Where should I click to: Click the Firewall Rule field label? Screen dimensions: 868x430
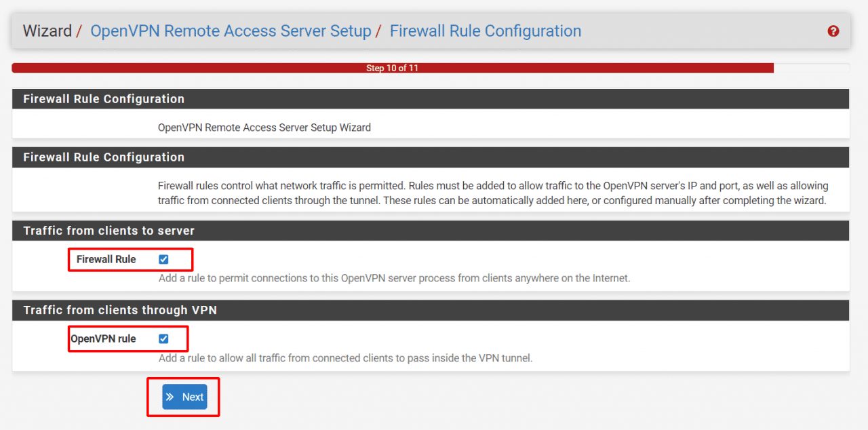pos(106,259)
